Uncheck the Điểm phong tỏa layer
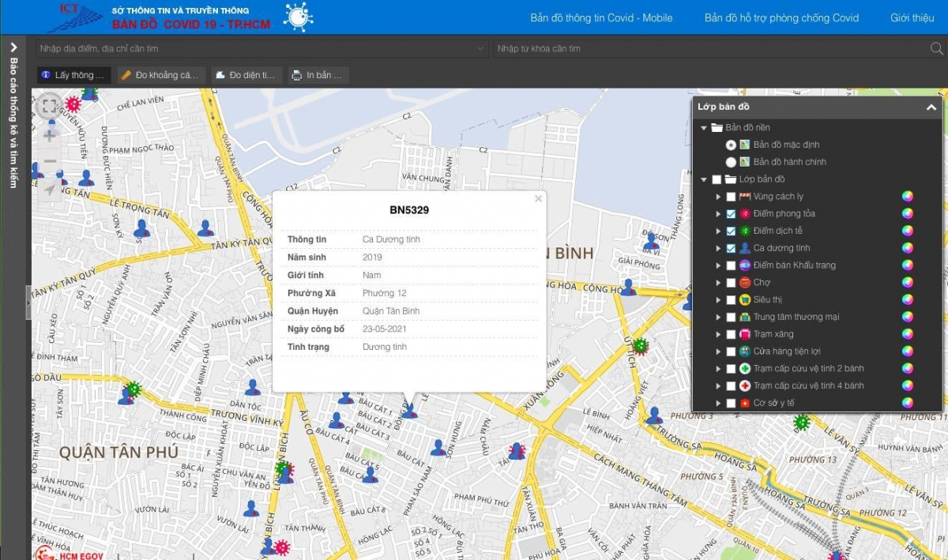The image size is (948, 560). tap(731, 214)
